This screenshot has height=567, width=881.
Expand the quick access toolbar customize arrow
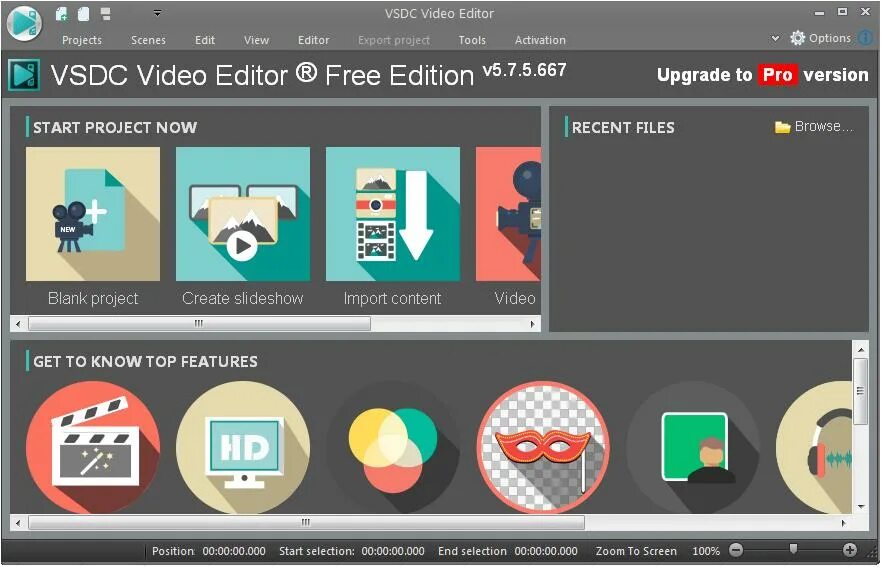point(157,13)
